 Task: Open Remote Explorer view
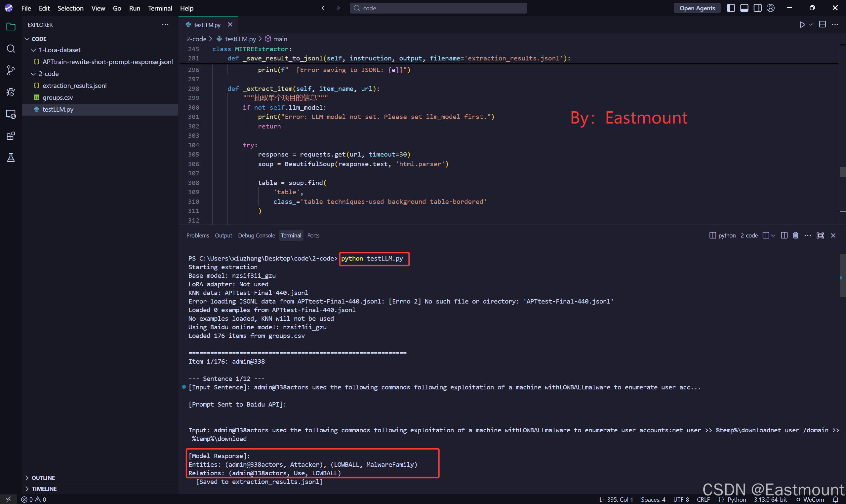point(11,114)
